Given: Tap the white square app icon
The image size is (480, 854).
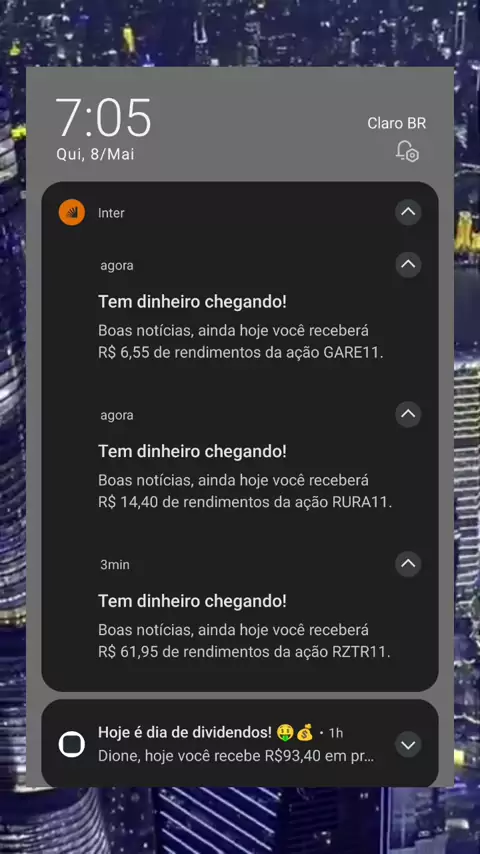Looking at the screenshot, I should coord(71,745).
